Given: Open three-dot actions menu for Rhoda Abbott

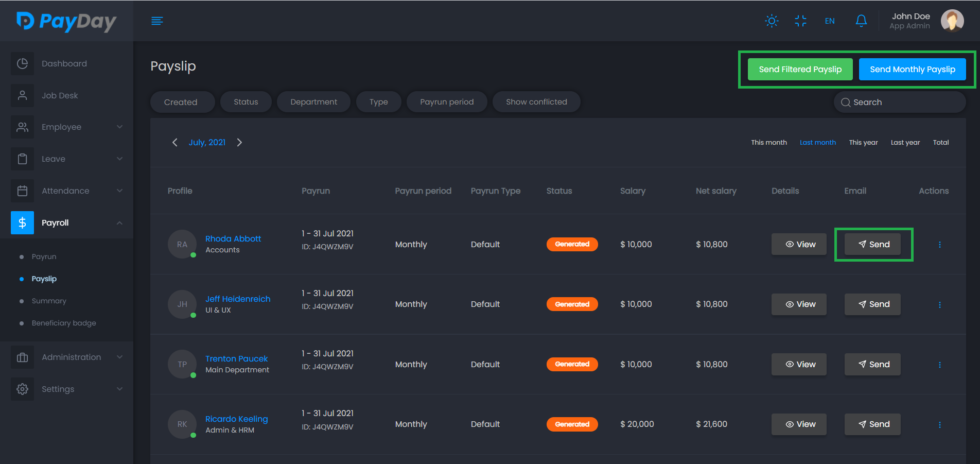Looking at the screenshot, I should 939,245.
